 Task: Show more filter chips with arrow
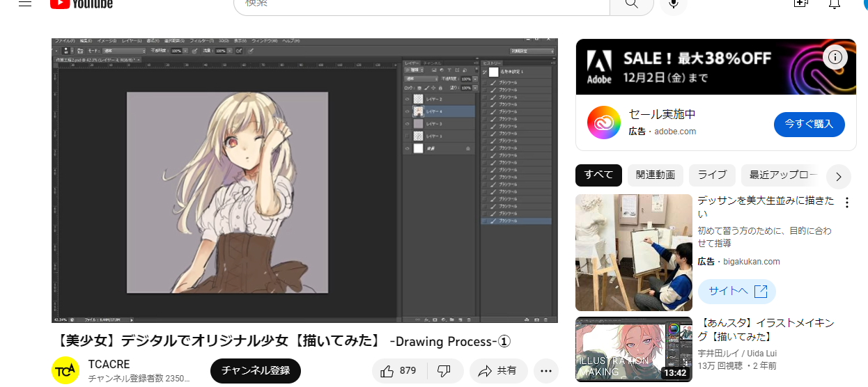point(839,177)
